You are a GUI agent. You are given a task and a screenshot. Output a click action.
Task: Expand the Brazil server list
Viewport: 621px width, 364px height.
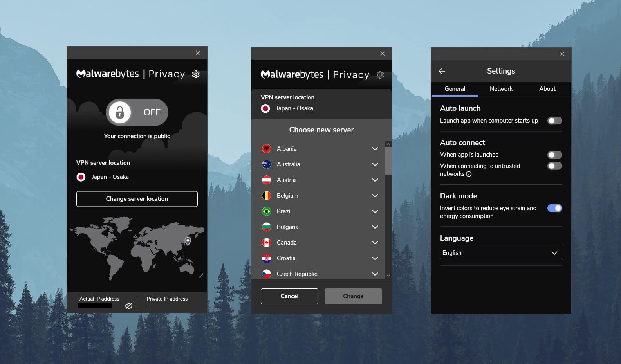[375, 211]
